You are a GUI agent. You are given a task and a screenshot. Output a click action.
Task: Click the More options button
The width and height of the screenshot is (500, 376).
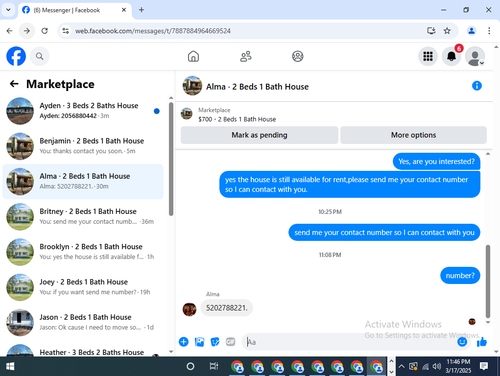tap(413, 135)
